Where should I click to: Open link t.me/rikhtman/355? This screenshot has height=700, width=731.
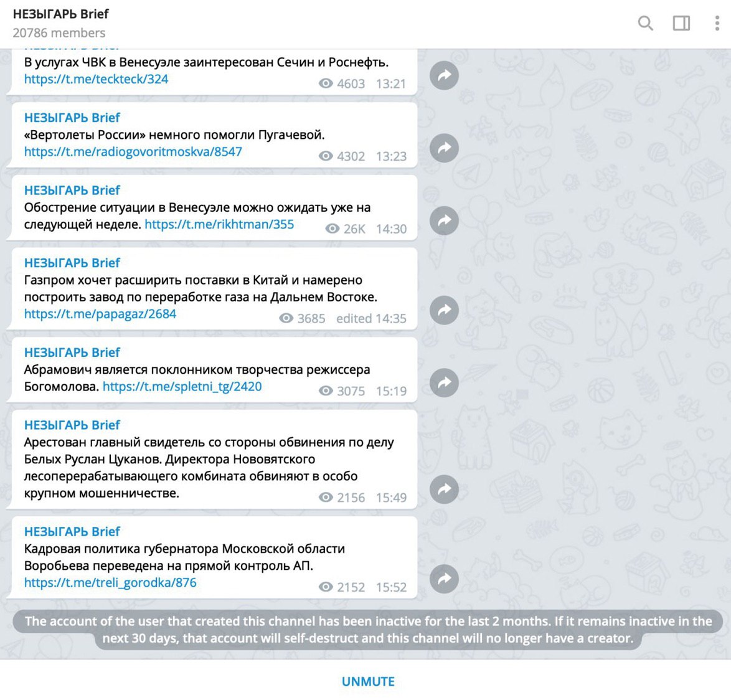point(219,224)
